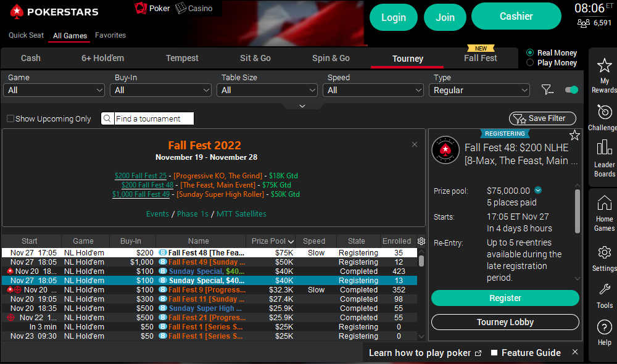Open Learn how to play poker link
Screen dimensions: 617x364
click(425, 353)
